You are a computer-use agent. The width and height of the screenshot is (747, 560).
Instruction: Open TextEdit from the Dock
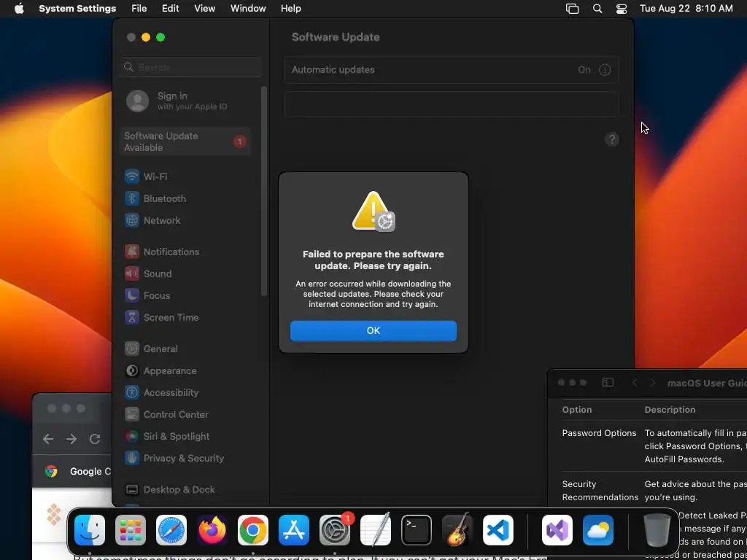coord(376,530)
